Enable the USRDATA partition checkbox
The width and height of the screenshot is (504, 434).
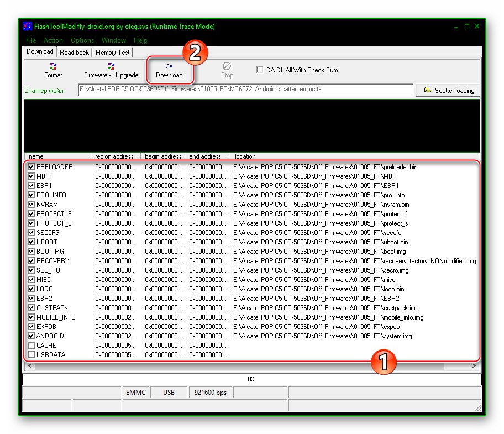pos(31,354)
